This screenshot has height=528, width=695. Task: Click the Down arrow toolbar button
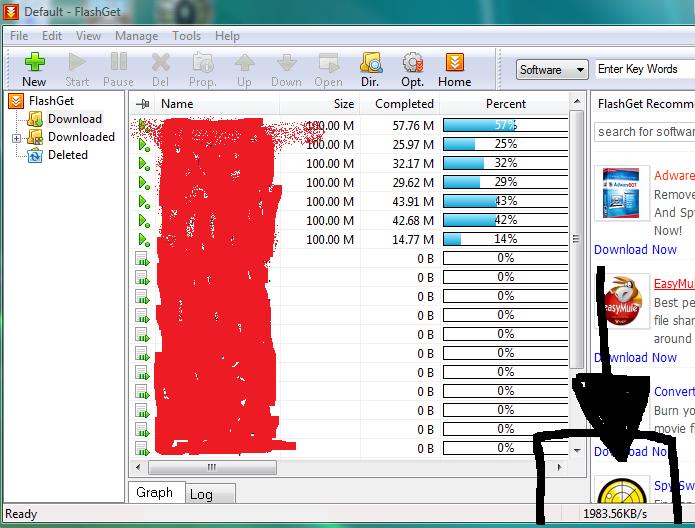coord(286,69)
